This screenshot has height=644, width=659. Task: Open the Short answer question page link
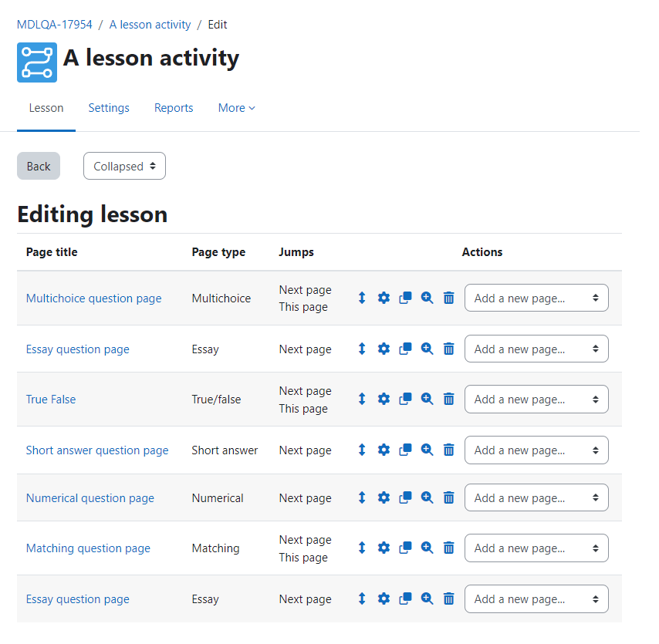(97, 450)
